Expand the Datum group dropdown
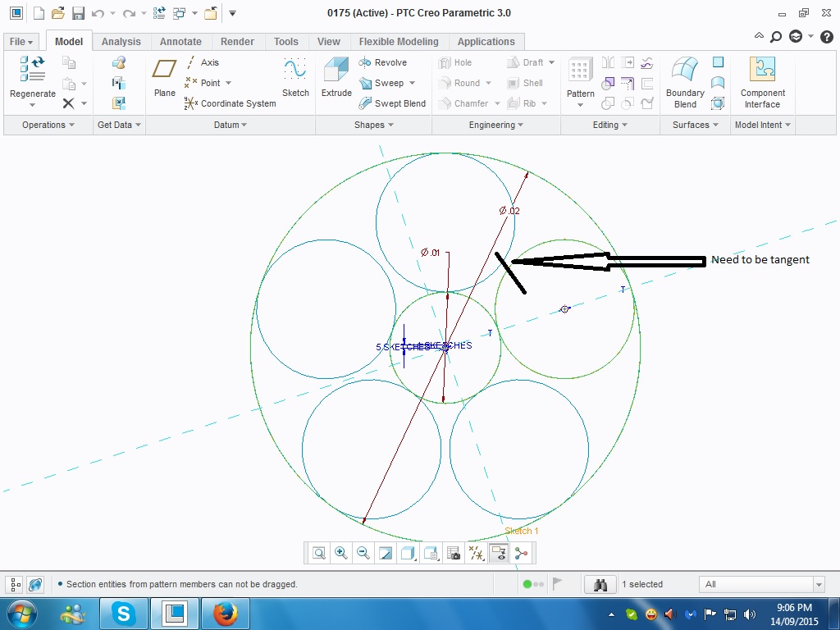840x630 pixels. 231,125
